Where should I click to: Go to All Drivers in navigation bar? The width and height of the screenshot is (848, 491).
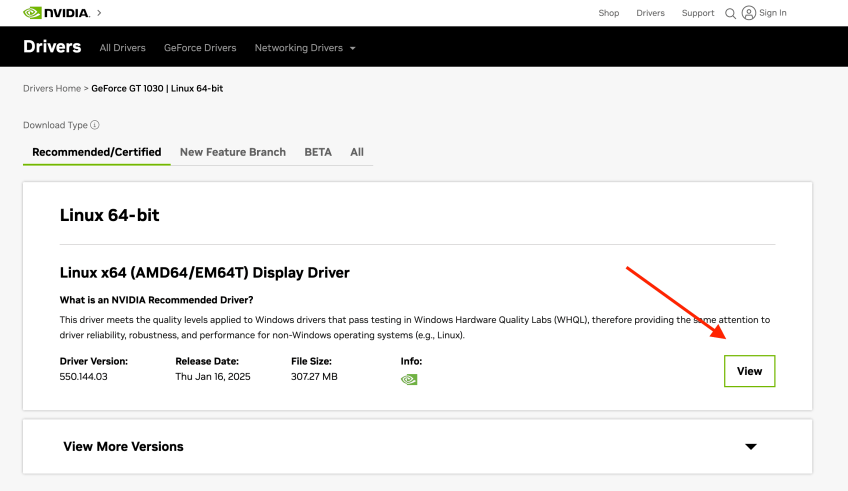click(x=122, y=48)
